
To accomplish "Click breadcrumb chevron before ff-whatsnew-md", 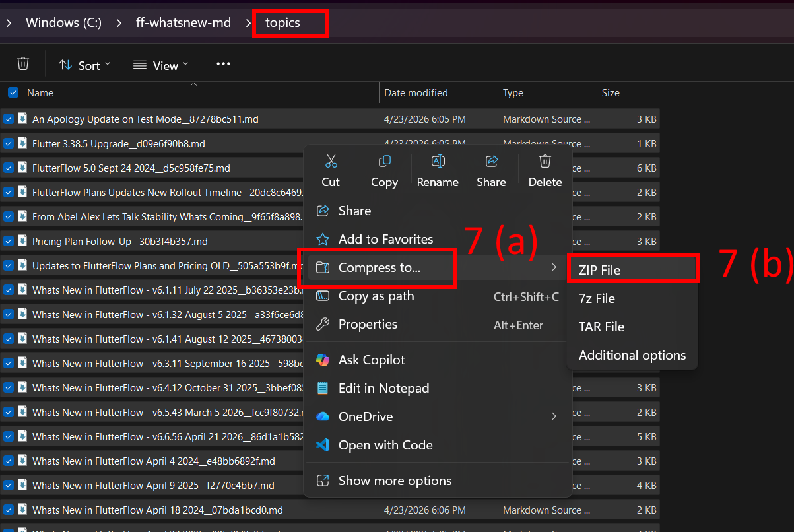I will click(119, 23).
